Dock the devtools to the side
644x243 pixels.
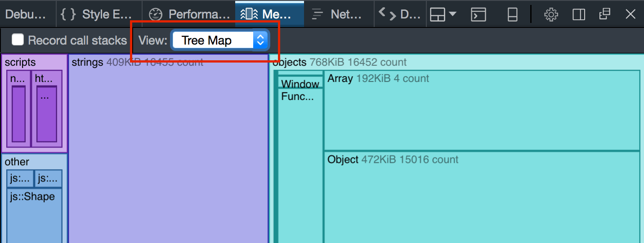click(x=579, y=15)
